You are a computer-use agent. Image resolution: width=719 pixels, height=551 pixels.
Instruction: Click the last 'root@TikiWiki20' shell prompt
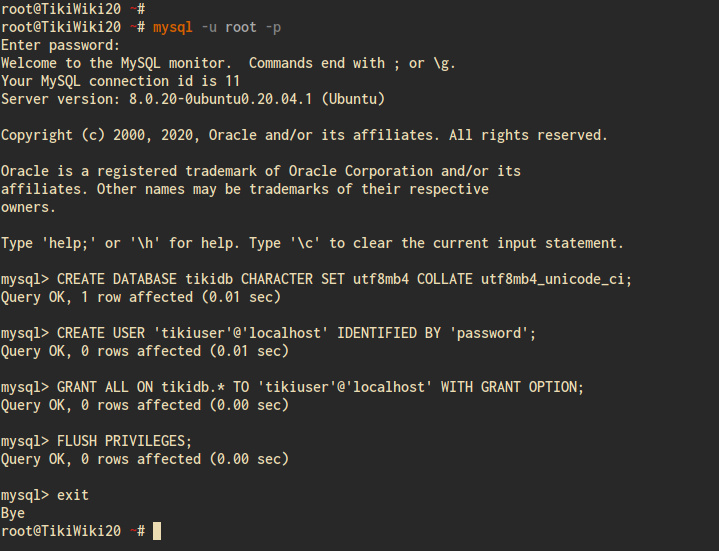[x=60, y=531]
